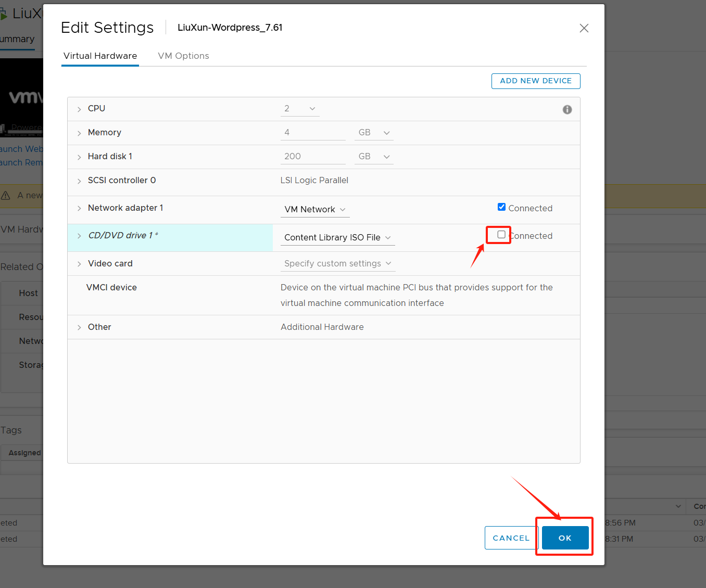Viewport: 706px width, 588px height.
Task: Click the column dropdown chevron in background tasks table
Action: click(x=678, y=506)
